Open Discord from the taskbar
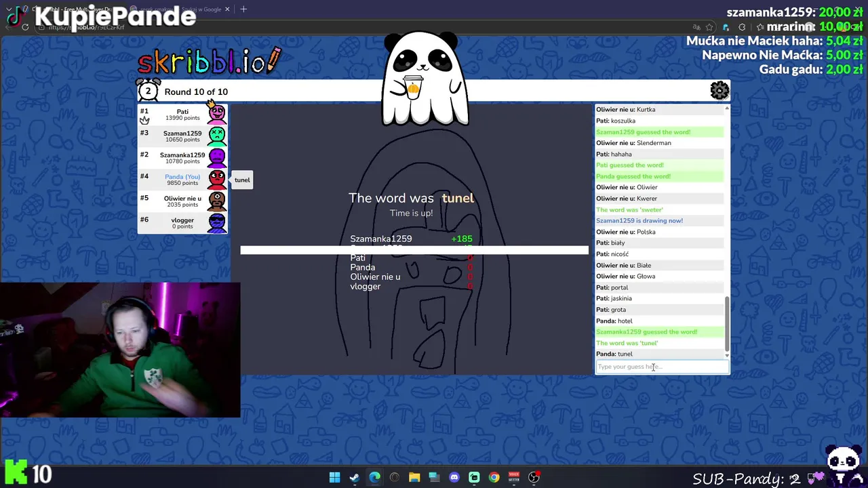The width and height of the screenshot is (868, 488). 454,477
